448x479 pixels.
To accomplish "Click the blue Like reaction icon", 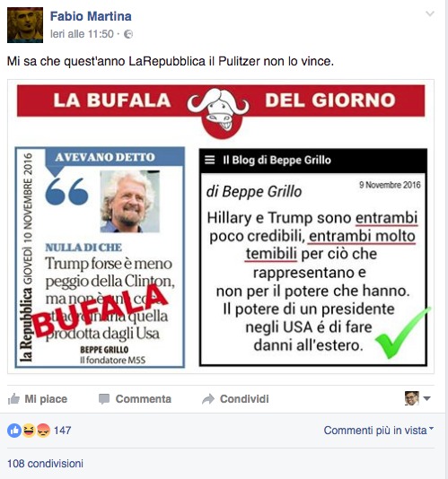I will (14, 431).
